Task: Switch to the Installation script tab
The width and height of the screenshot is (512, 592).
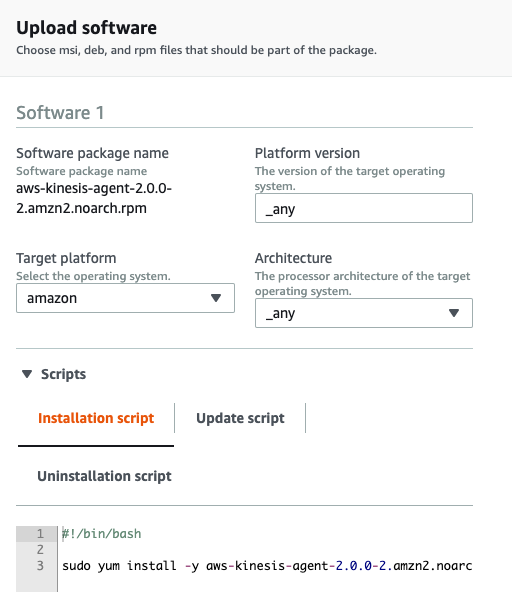Action: [x=96, y=418]
